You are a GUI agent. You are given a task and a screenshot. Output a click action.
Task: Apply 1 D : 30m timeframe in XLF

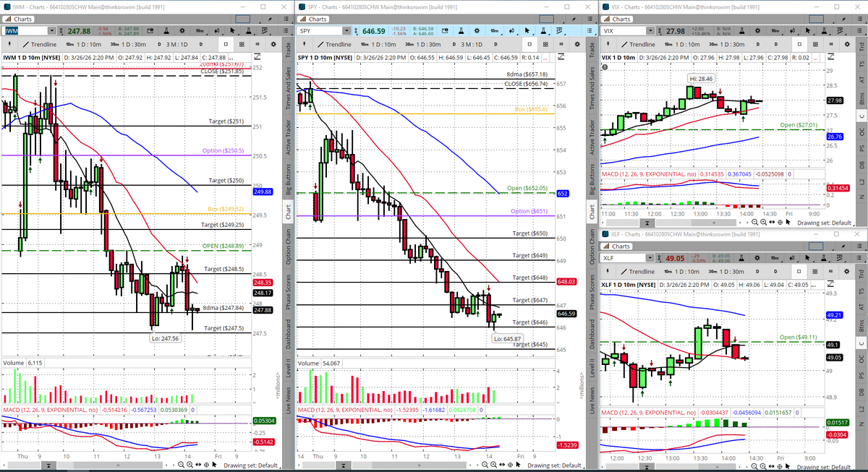tap(726, 271)
